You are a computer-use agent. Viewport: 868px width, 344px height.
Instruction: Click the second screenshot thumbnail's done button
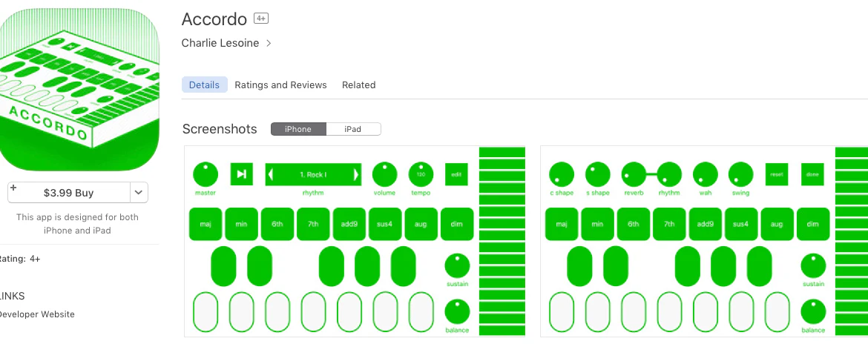[812, 174]
